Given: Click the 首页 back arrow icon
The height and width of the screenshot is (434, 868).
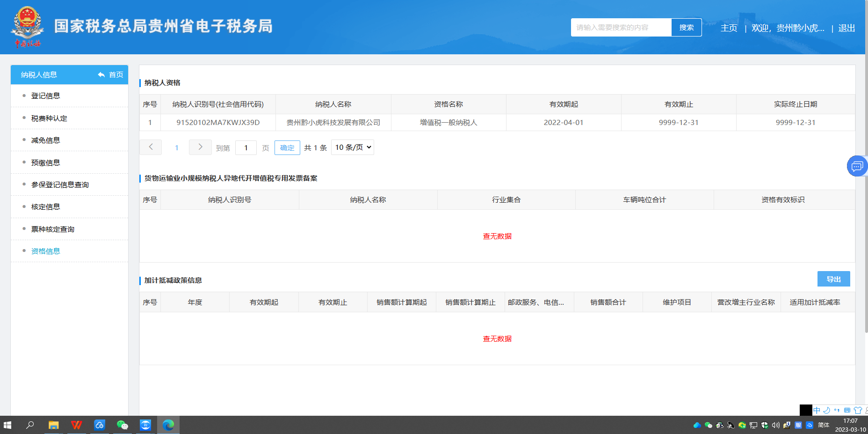Looking at the screenshot, I should tap(101, 75).
